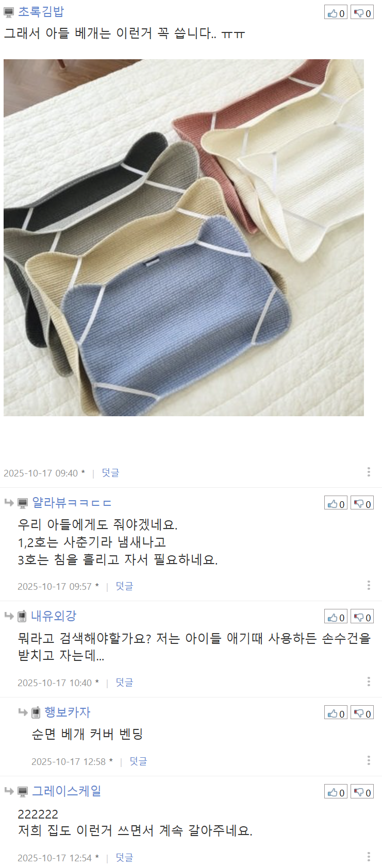The height and width of the screenshot is (868, 382).
Task: Upvote 행보카자's reply
Action: pos(336,713)
